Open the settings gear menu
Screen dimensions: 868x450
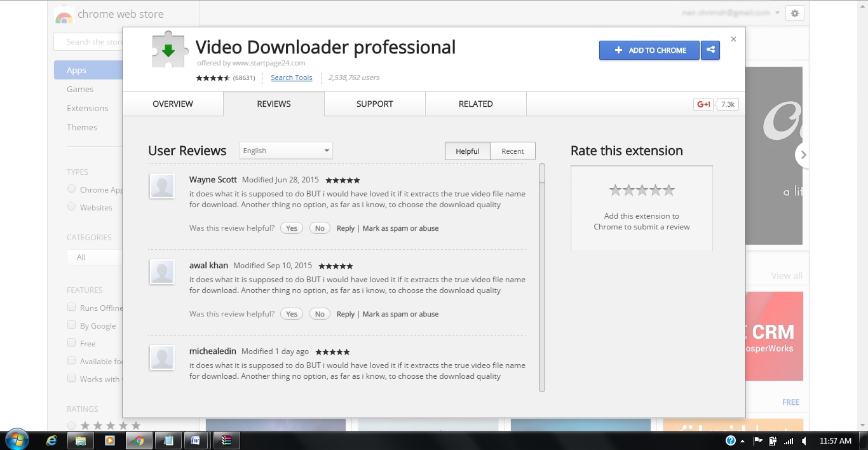pos(795,13)
